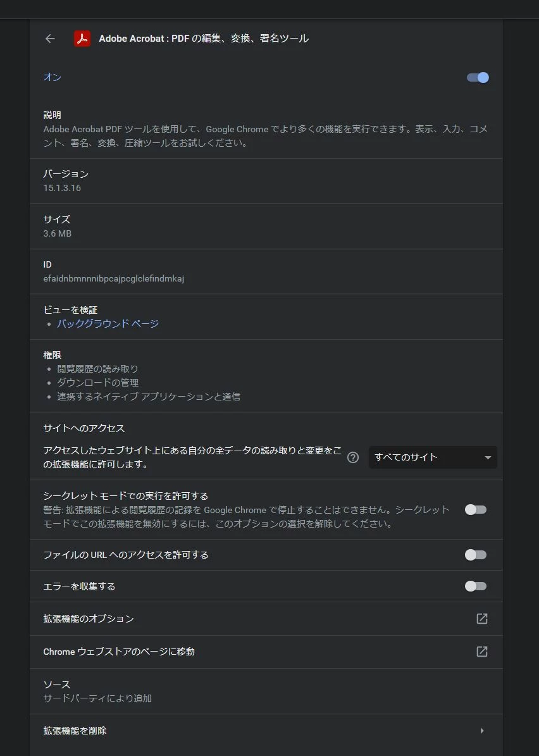Expand 拡張機能を削除 with the arrow
Viewport: 539px width, 756px height.
click(x=482, y=731)
